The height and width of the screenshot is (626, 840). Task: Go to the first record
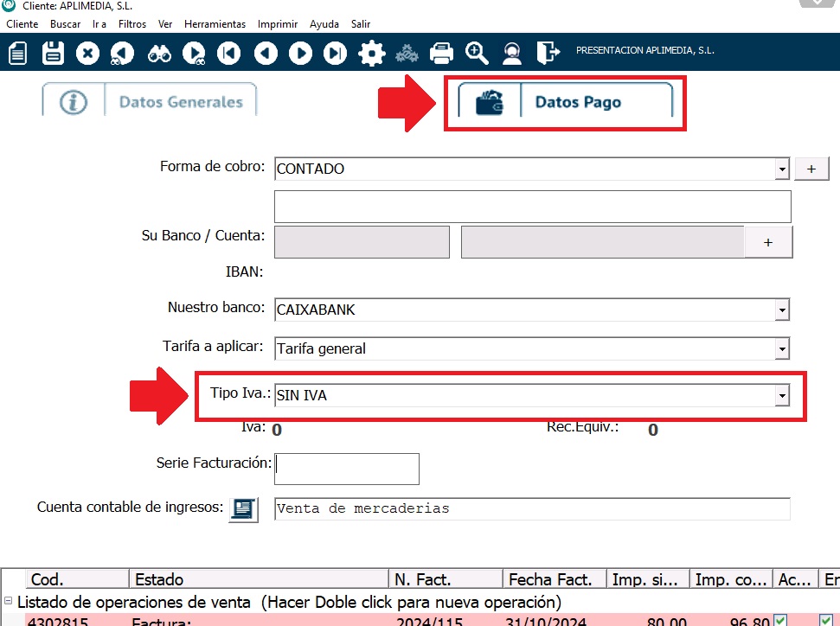click(x=229, y=54)
